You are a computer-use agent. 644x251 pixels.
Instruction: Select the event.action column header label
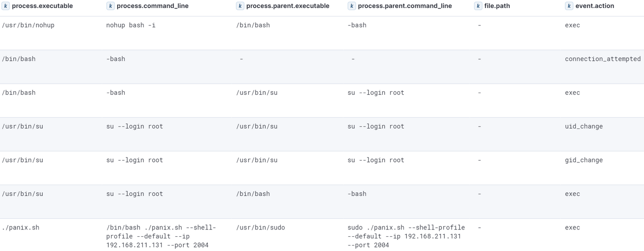pos(594,6)
